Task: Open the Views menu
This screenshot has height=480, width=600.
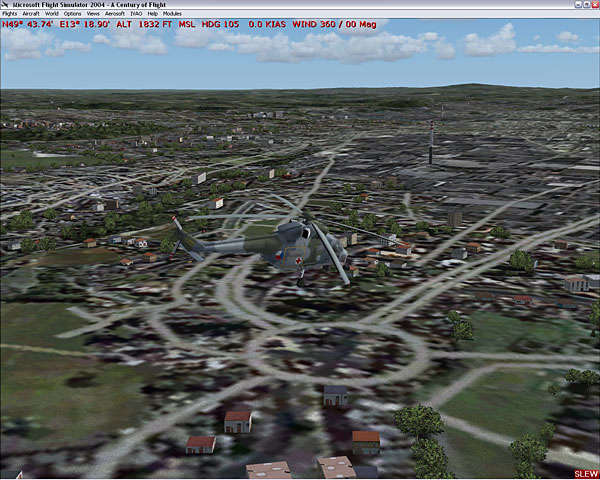Action: pos(93,13)
